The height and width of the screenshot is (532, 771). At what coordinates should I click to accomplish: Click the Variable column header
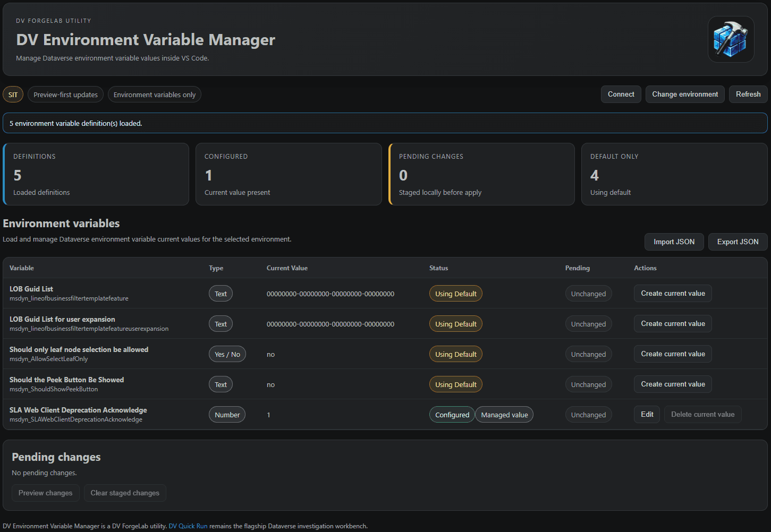pyautogui.click(x=22, y=268)
